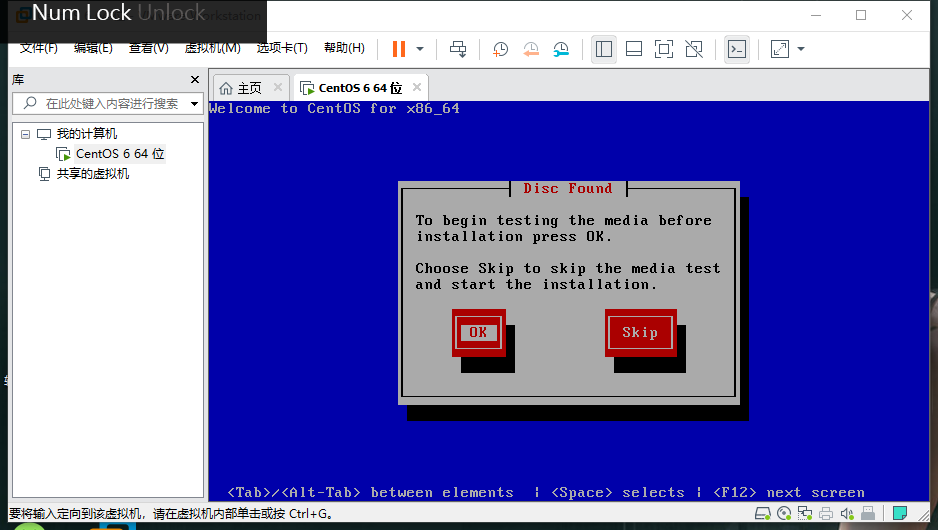938x530 pixels.
Task: Open the snapshot manager wrench-clock icon
Action: click(x=561, y=49)
